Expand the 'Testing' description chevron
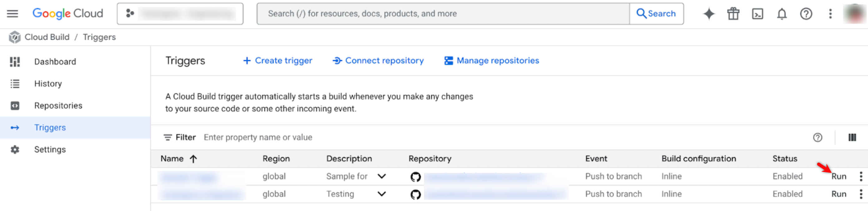Image resolution: width=868 pixels, height=211 pixels. [382, 194]
